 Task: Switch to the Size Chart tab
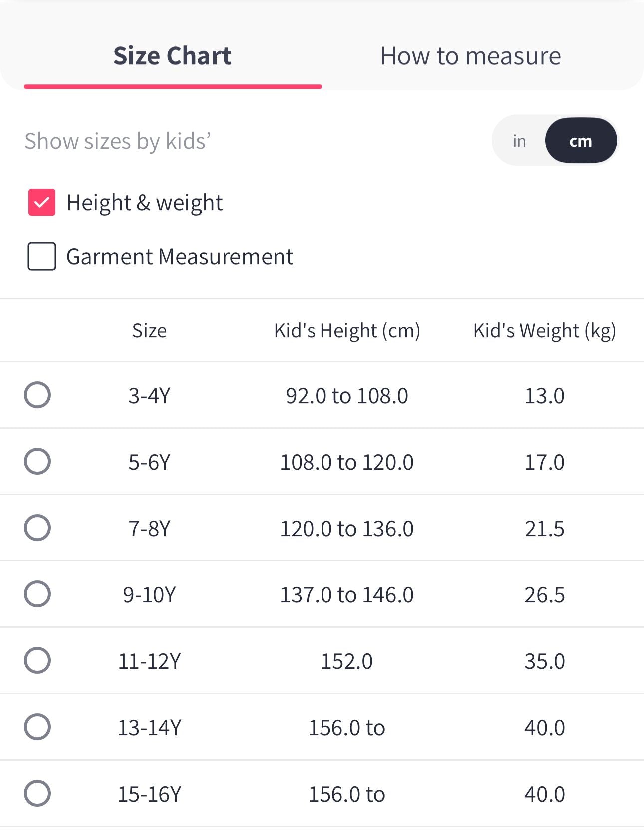coord(172,56)
